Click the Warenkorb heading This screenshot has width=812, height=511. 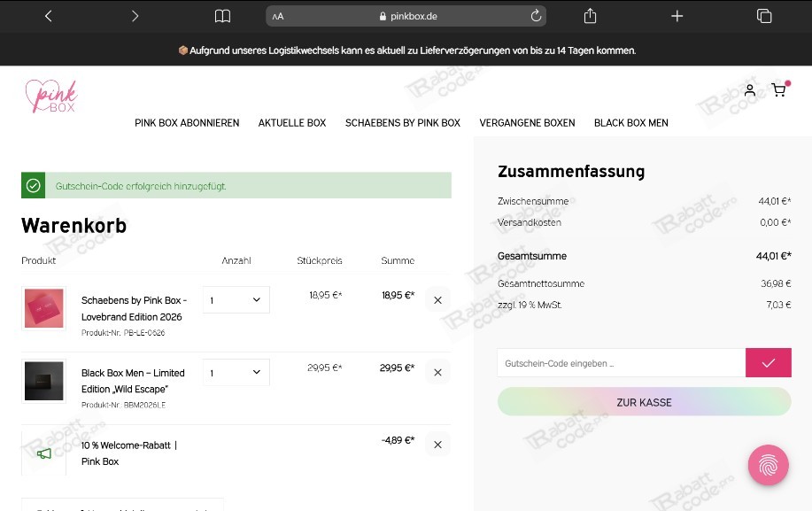(74, 226)
